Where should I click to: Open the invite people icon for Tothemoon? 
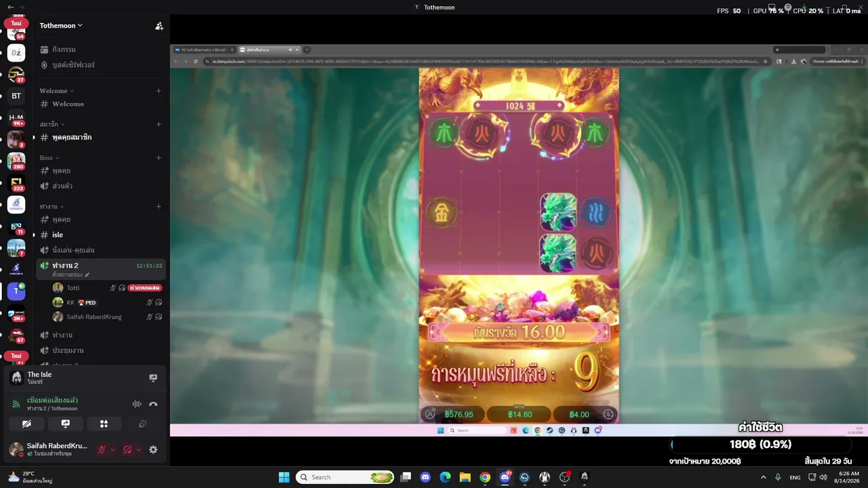pyautogui.click(x=159, y=26)
